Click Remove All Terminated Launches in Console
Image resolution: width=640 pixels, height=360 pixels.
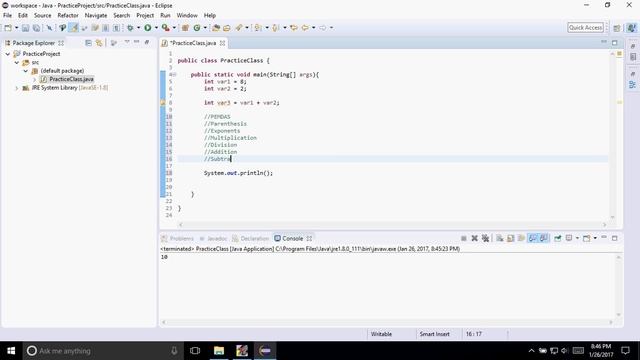(485, 238)
